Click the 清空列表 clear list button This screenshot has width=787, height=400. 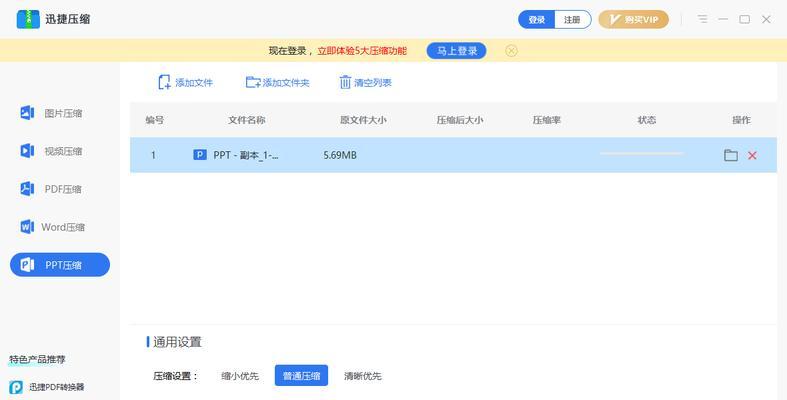(x=365, y=82)
